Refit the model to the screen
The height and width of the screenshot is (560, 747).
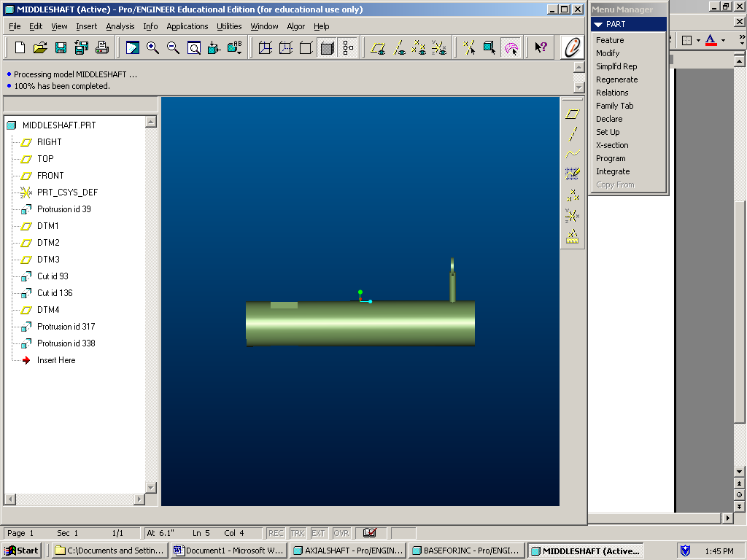click(194, 47)
